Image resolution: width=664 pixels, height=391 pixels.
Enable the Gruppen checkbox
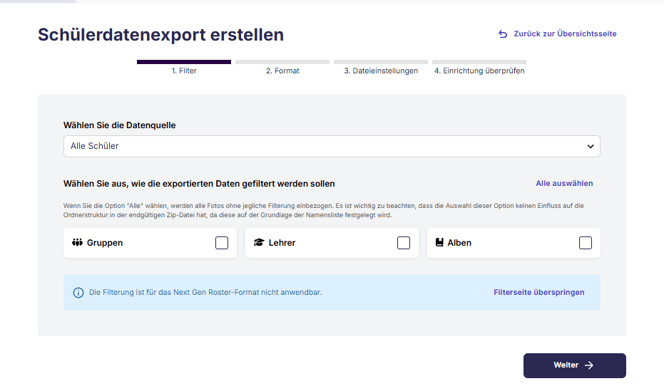221,243
